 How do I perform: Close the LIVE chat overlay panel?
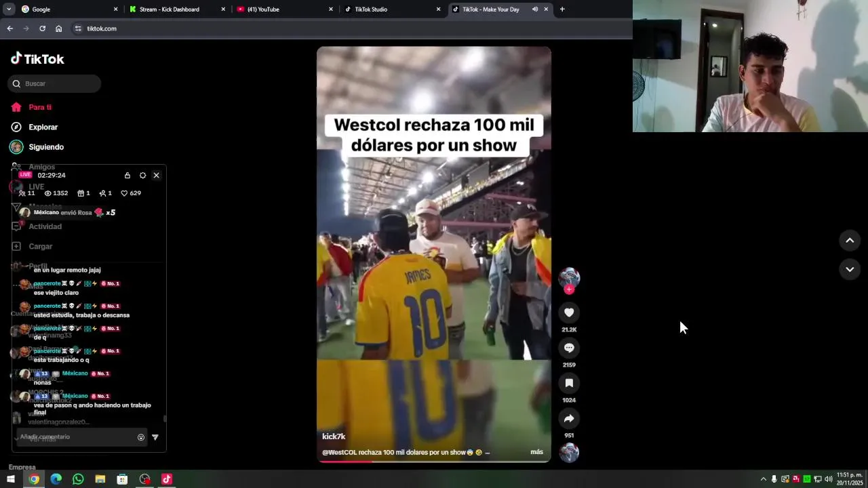click(156, 175)
